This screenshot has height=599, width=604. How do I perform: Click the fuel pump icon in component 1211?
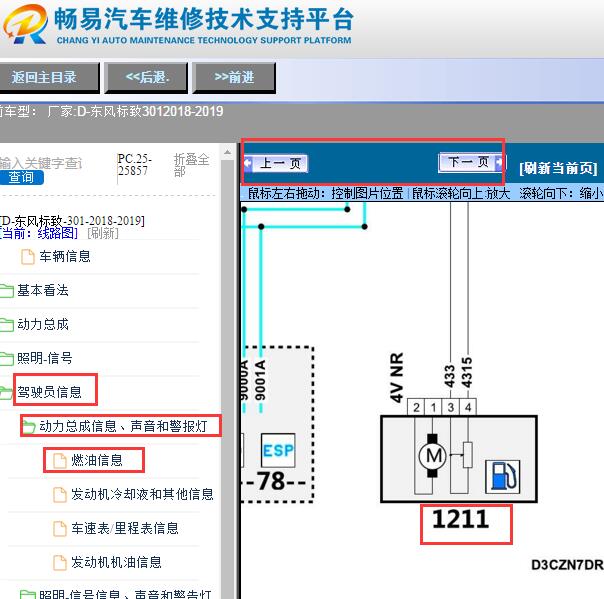pyautogui.click(x=503, y=477)
